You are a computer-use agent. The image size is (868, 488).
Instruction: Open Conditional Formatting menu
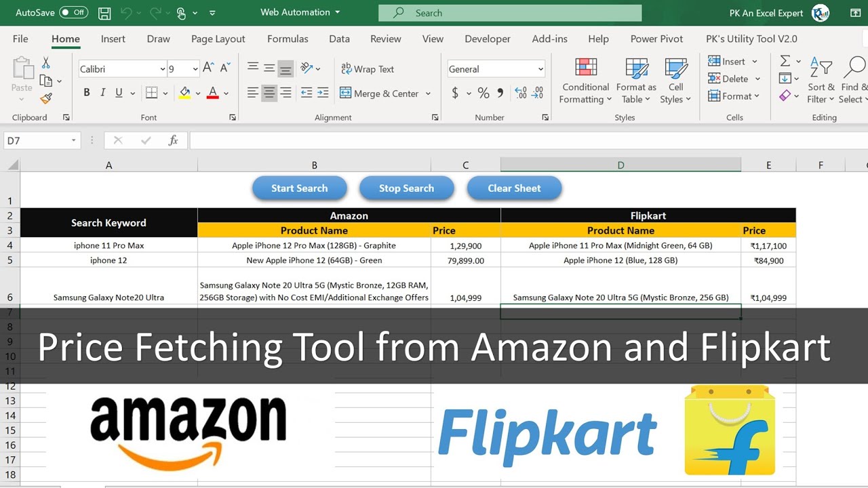click(586, 81)
